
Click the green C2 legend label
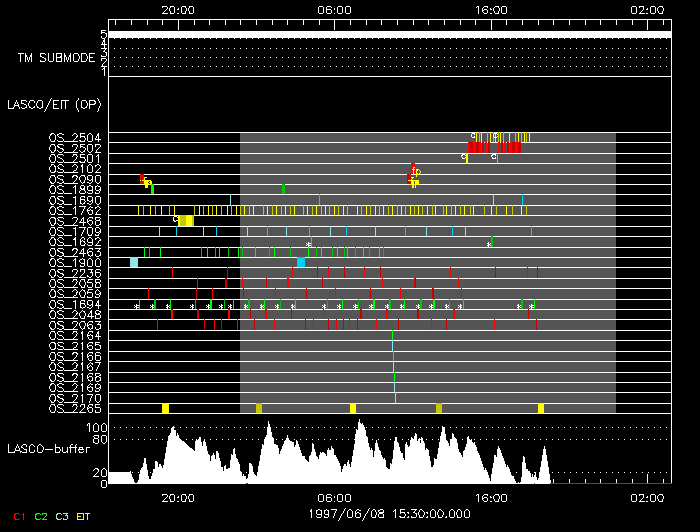click(41, 516)
